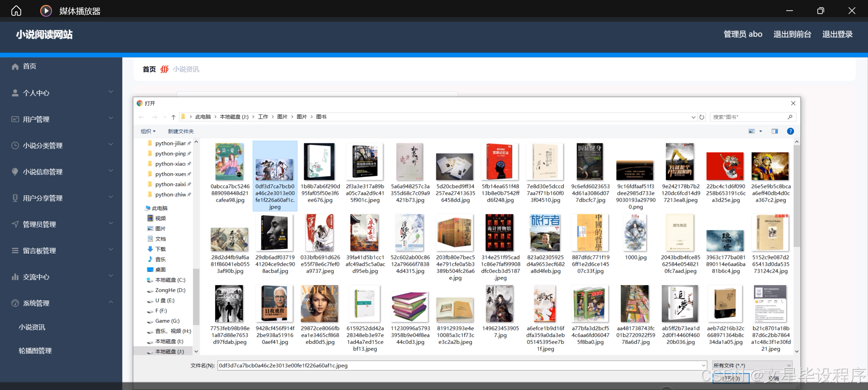The height and width of the screenshot is (390, 868).
Task: Click the home icon in the top bar
Action: click(x=16, y=10)
